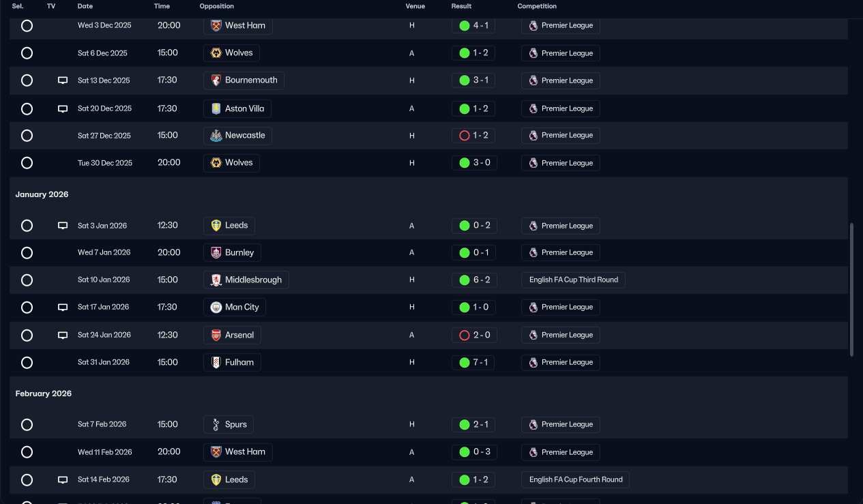Select the Burnley fixture radio button
This screenshot has height=504, width=863.
(x=27, y=253)
